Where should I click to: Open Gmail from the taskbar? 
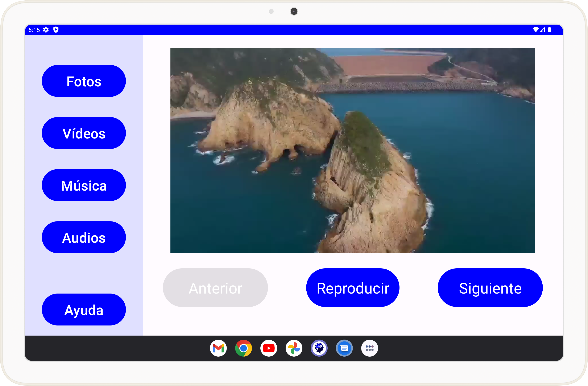(x=218, y=348)
